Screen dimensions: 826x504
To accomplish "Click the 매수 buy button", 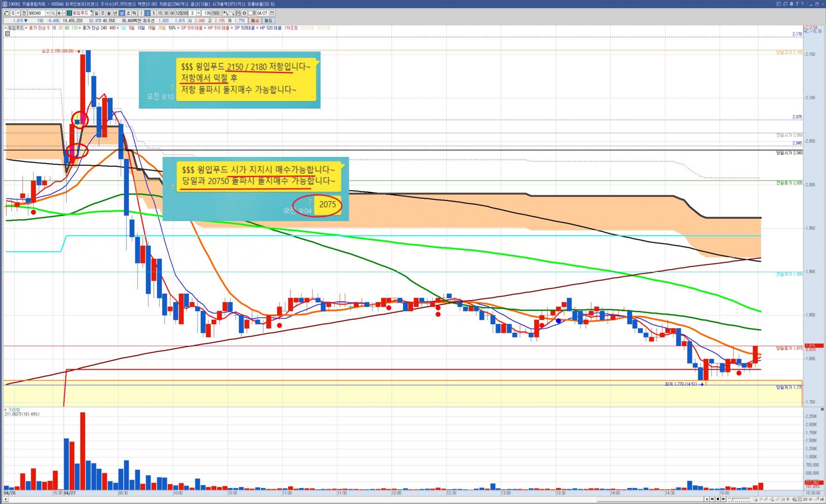I will point(255,21).
